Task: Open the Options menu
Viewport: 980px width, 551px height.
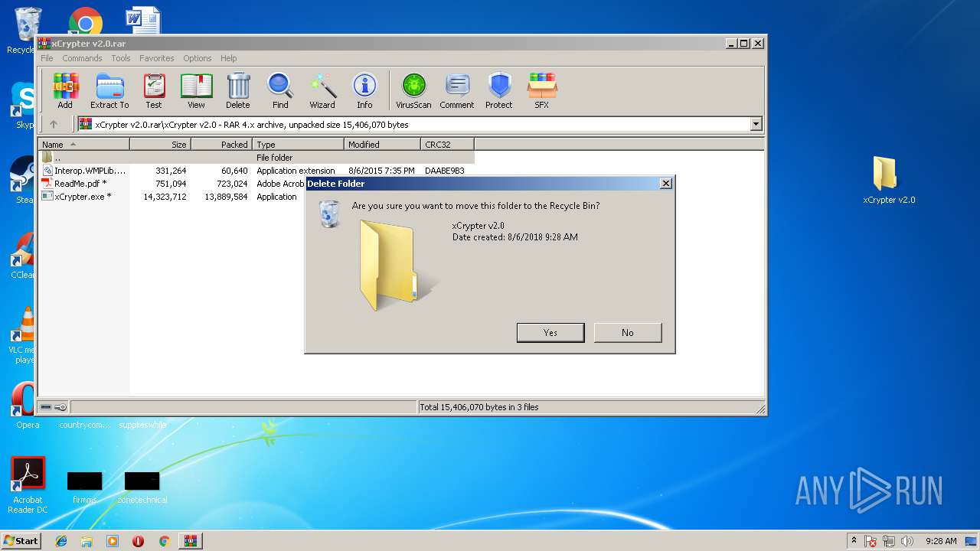Action: click(197, 58)
